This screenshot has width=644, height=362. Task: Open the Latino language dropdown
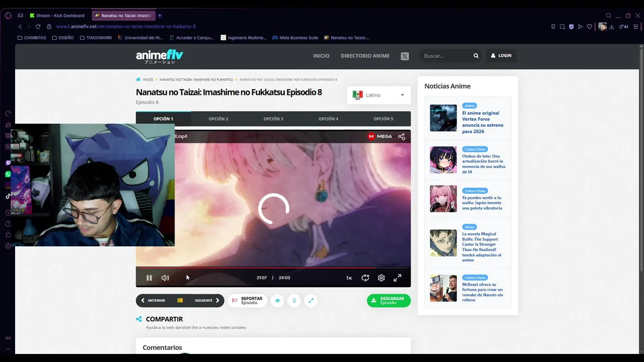379,95
